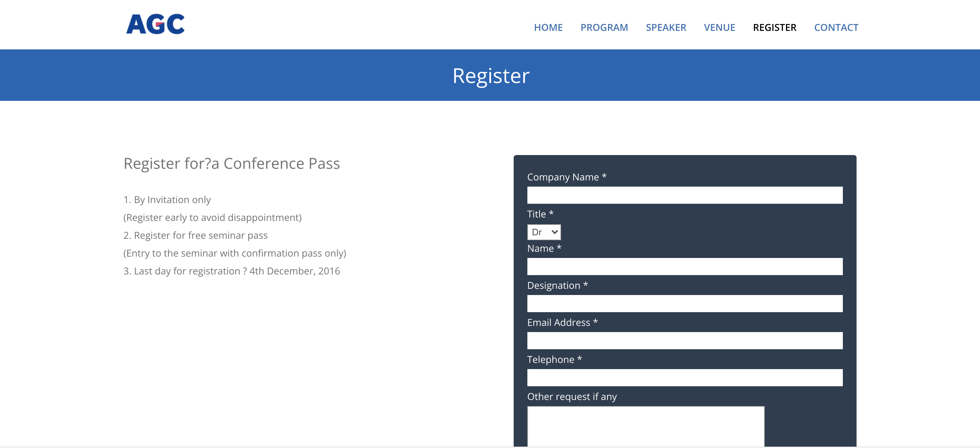Viewport: 980px width, 448px height.
Task: Click the 'Title *' label
Action: coord(540,214)
